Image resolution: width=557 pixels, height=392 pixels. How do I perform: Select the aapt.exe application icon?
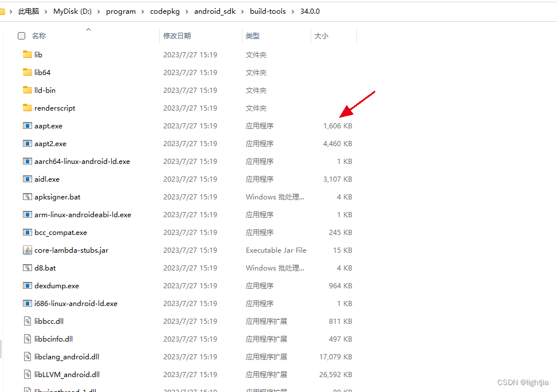pyautogui.click(x=27, y=126)
